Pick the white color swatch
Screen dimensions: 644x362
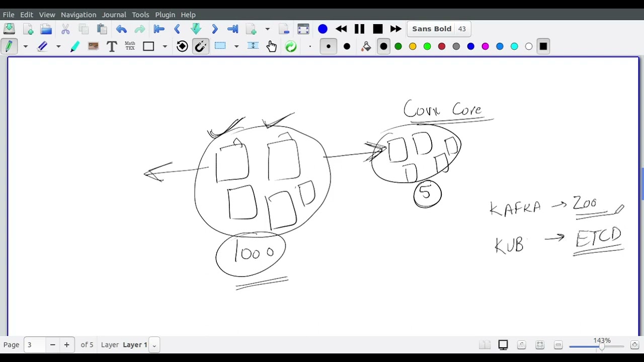pyautogui.click(x=529, y=47)
